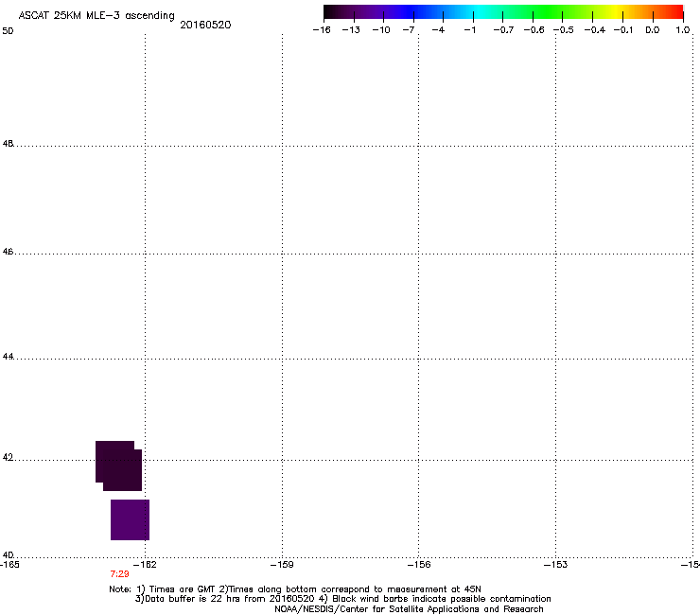Viewport: 700px width, 615px height.
Task: Click the color bar scale at top
Action: point(503,12)
